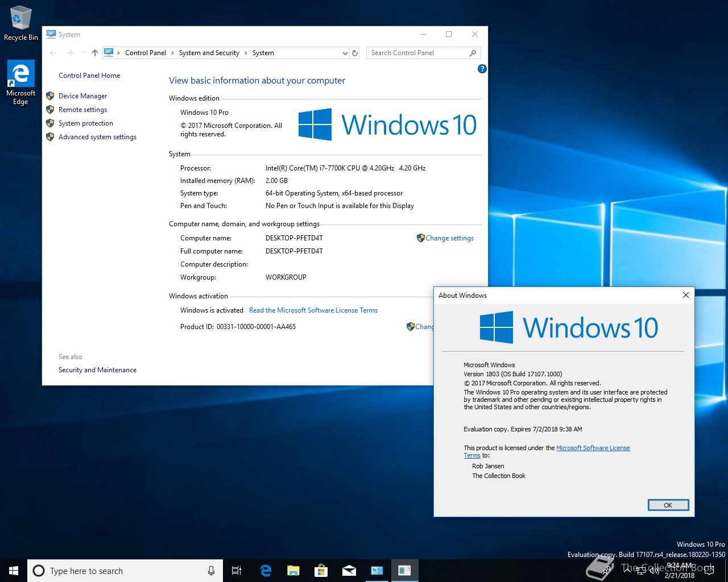Click the Help question mark icon

(482, 69)
